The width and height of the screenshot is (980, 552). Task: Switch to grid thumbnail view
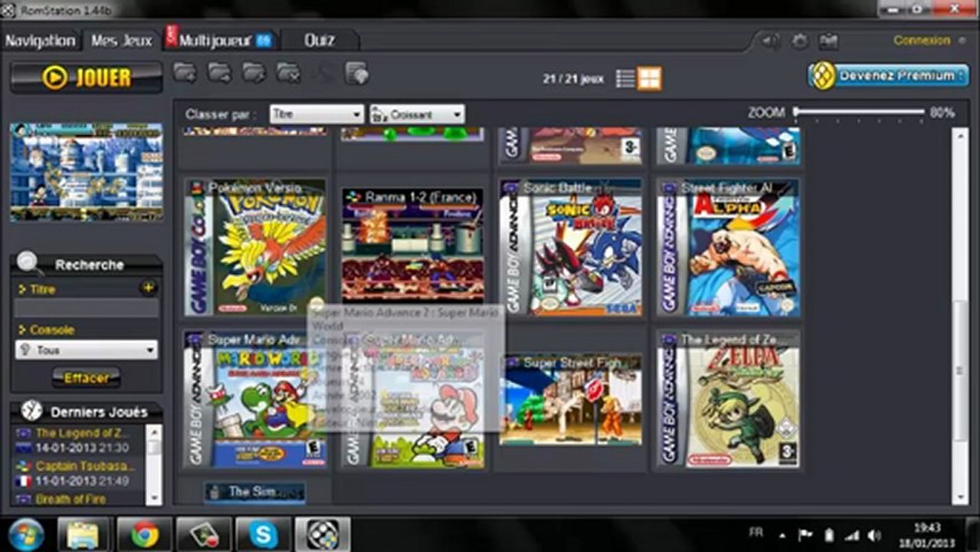tap(649, 78)
